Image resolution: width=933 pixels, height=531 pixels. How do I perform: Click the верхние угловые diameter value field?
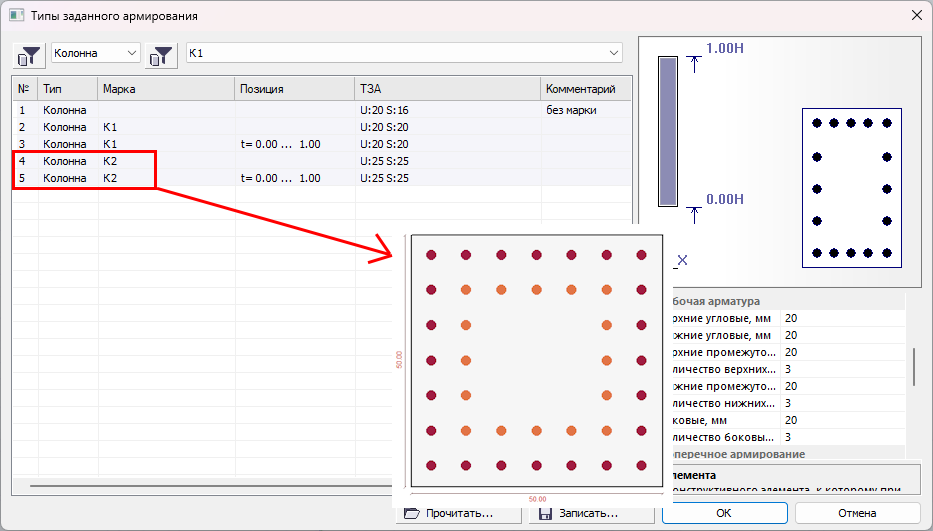click(840, 318)
